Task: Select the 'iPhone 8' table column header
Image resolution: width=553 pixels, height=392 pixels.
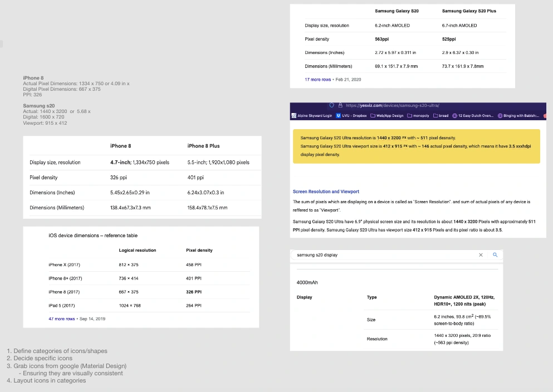Action: click(121, 146)
